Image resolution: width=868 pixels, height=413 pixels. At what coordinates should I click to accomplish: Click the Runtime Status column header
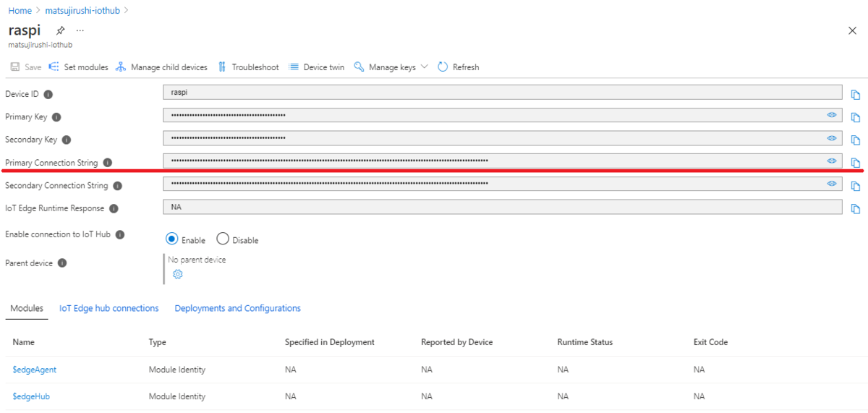tap(585, 342)
